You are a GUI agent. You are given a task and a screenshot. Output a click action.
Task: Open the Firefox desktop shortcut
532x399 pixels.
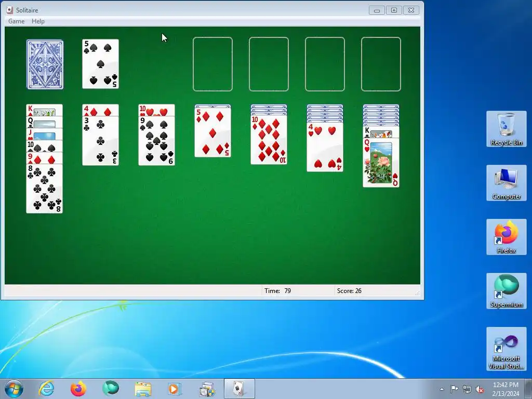pos(506,237)
